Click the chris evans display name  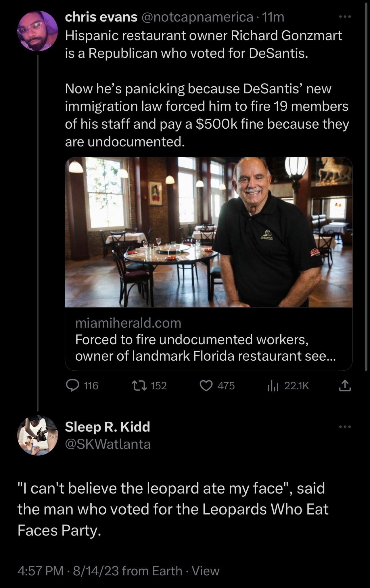(x=101, y=17)
